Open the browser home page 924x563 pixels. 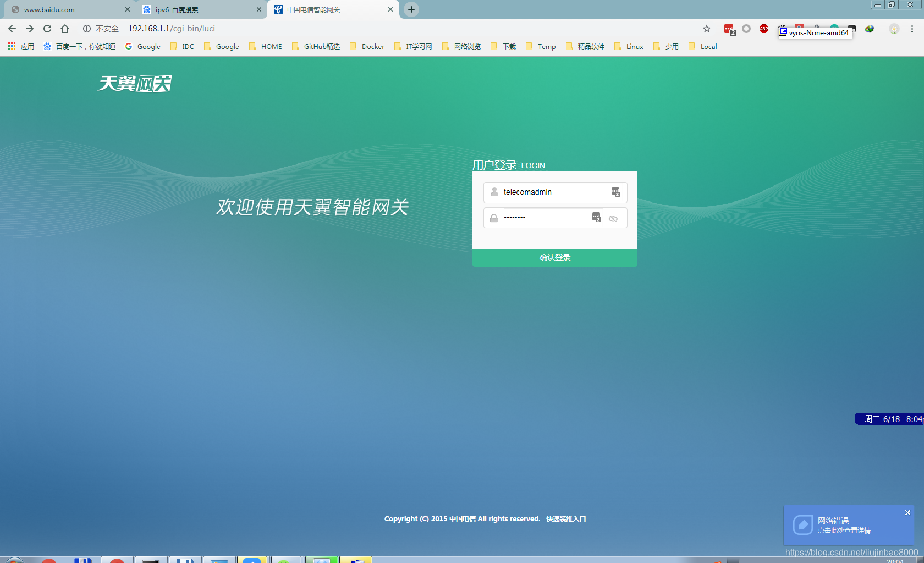click(65, 29)
